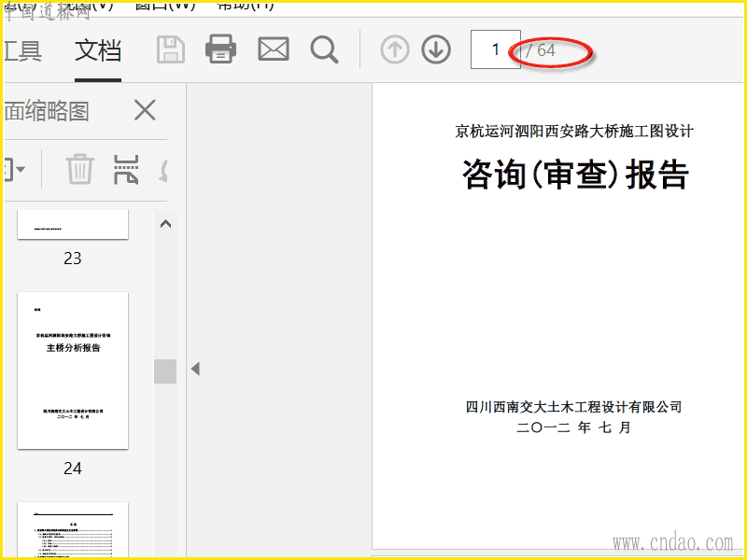Click the date text 二〇一二 年 七 月

point(573,427)
